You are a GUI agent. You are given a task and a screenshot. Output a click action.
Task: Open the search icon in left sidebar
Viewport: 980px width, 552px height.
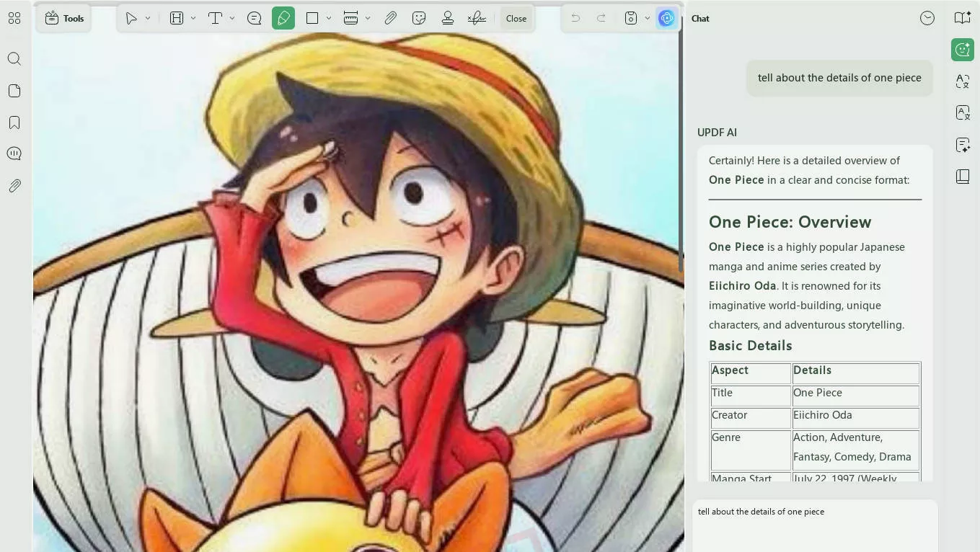tap(14, 59)
